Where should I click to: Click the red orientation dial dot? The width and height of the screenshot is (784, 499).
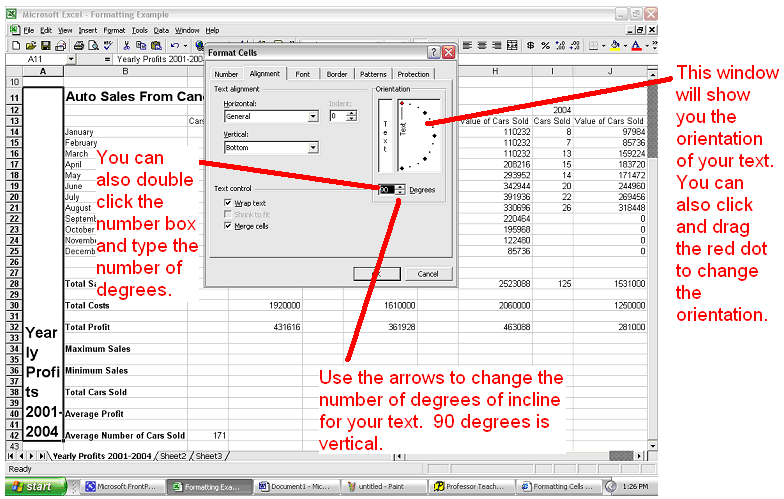pyautogui.click(x=402, y=104)
